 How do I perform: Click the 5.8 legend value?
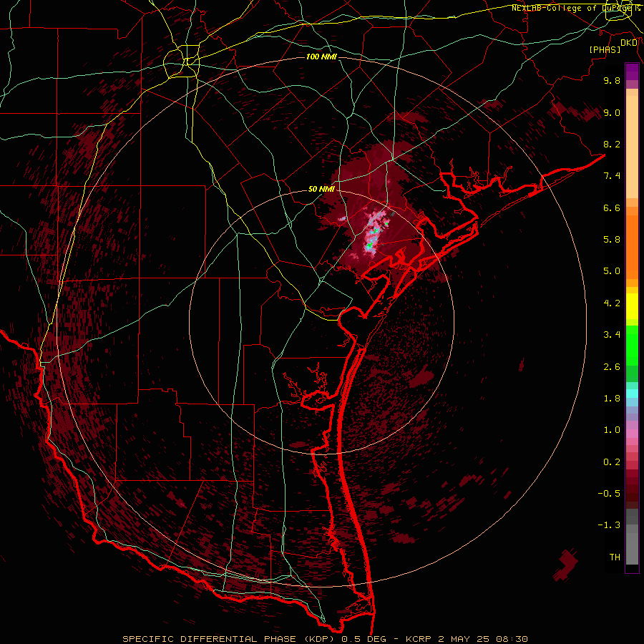pyautogui.click(x=612, y=240)
